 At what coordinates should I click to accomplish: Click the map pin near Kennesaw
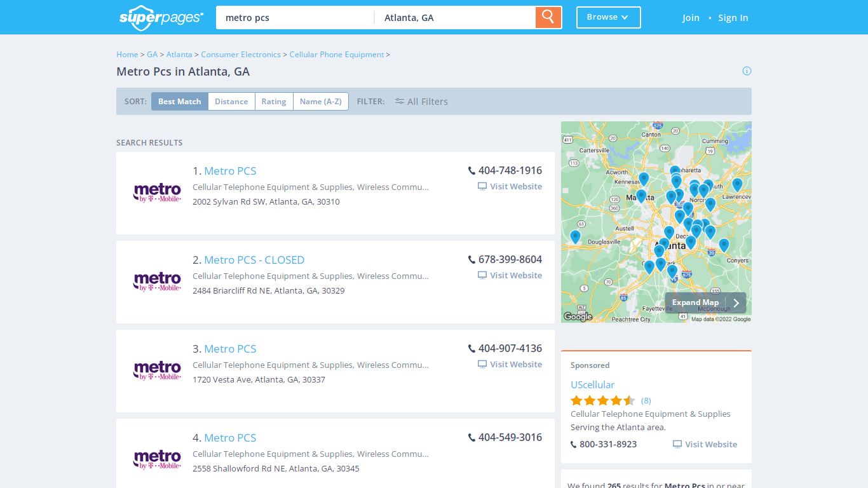click(x=644, y=179)
